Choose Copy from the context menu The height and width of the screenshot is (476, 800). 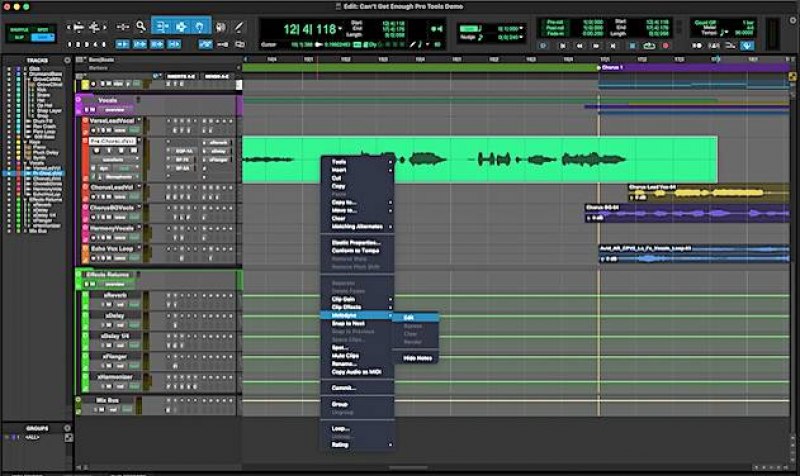pyautogui.click(x=338, y=186)
